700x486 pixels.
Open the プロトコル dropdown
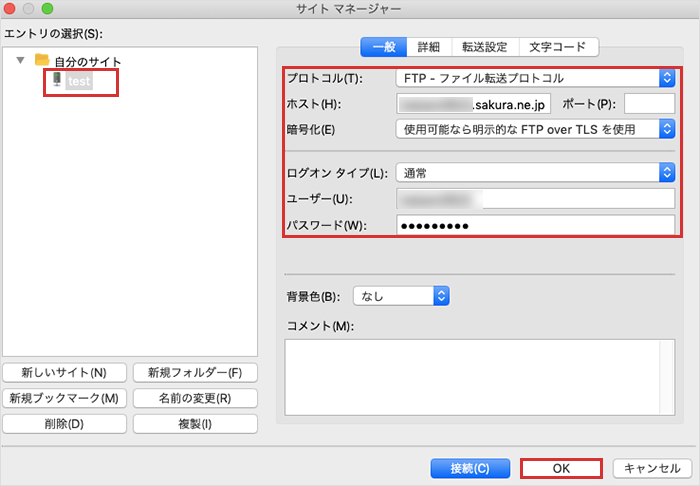[535, 78]
